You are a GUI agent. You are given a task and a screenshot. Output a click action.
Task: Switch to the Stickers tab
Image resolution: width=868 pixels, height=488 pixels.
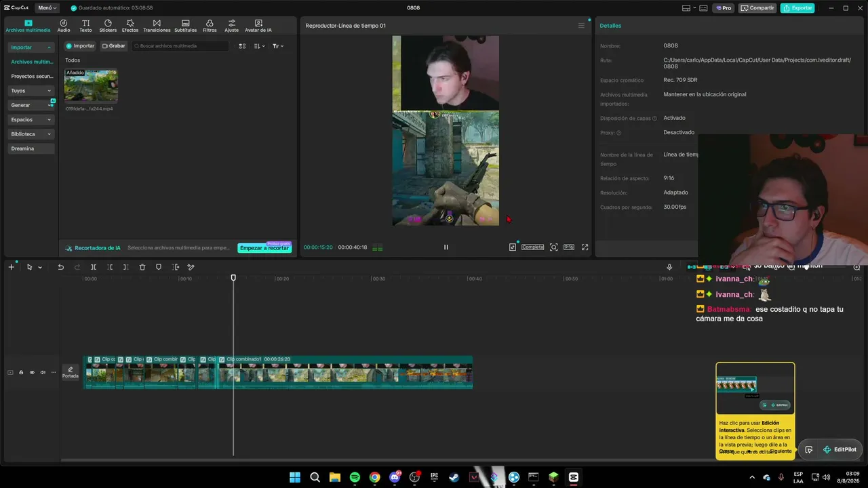108,26
